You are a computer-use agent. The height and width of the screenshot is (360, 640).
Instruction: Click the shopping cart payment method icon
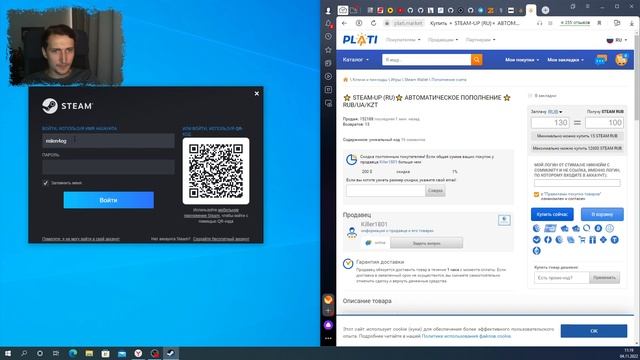tap(582, 240)
